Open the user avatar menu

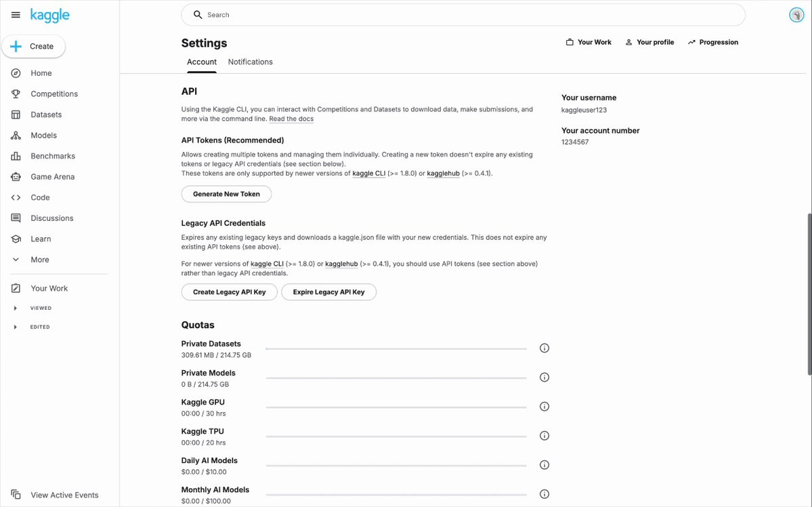(796, 15)
